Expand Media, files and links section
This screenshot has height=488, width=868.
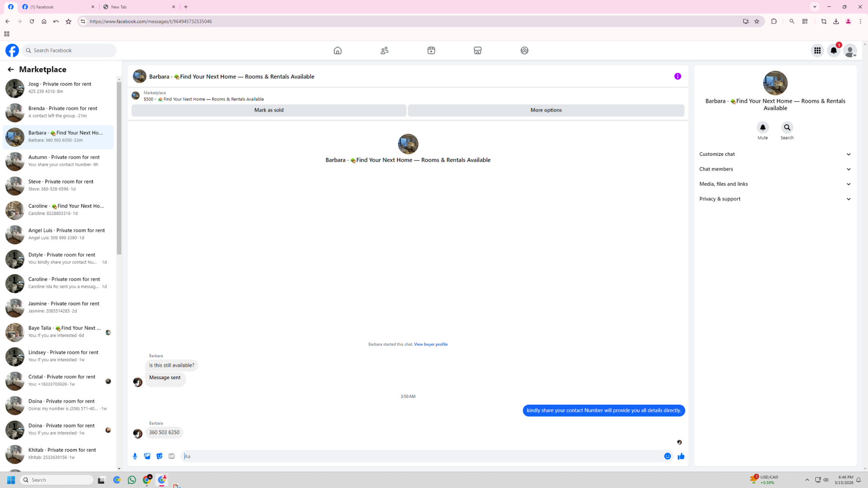pyautogui.click(x=775, y=184)
